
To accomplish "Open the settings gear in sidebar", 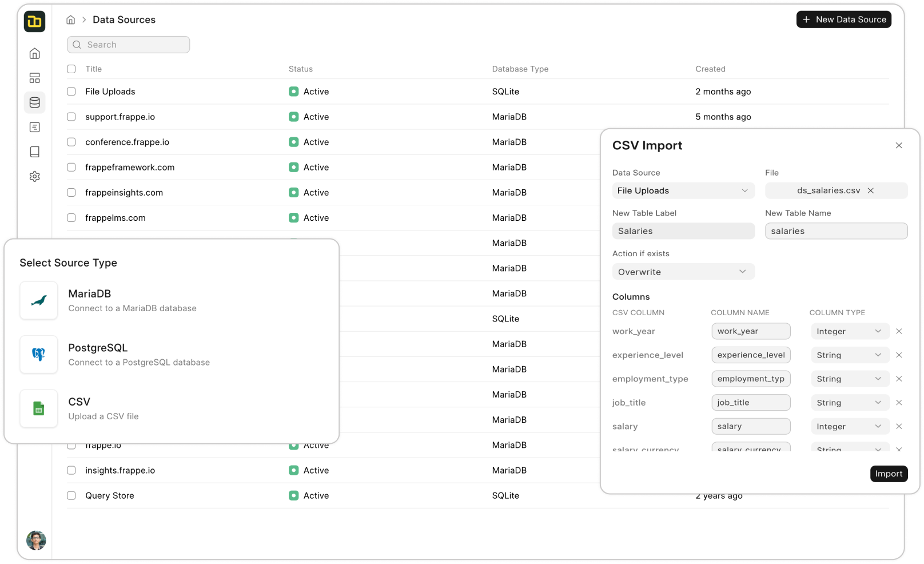I will 35,176.
